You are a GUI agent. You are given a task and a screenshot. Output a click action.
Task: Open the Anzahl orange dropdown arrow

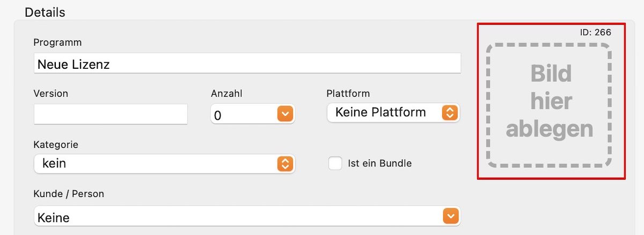tap(286, 114)
